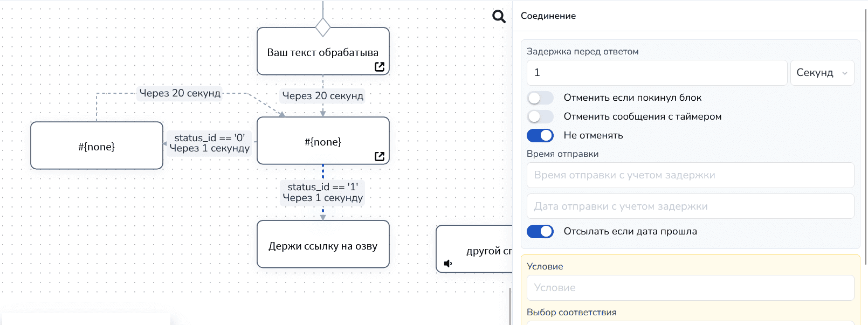
Task: Select the 'Ваш текст обрабатыва' block
Action: pyautogui.click(x=323, y=52)
